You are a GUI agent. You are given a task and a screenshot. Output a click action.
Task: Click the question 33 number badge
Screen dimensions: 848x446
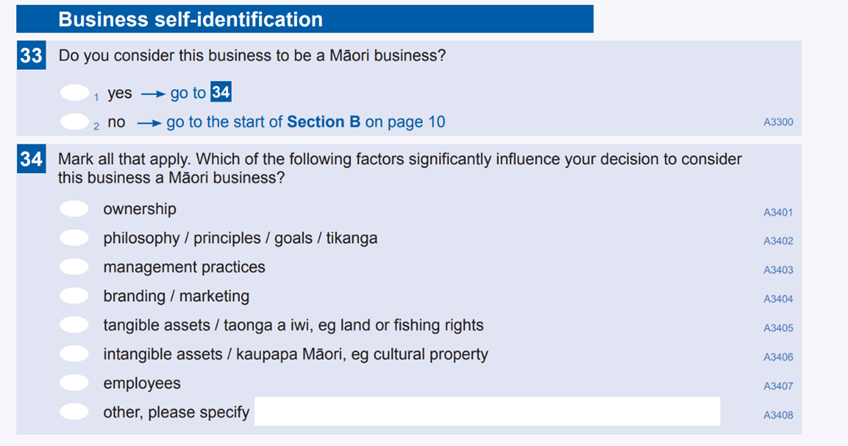pos(31,55)
